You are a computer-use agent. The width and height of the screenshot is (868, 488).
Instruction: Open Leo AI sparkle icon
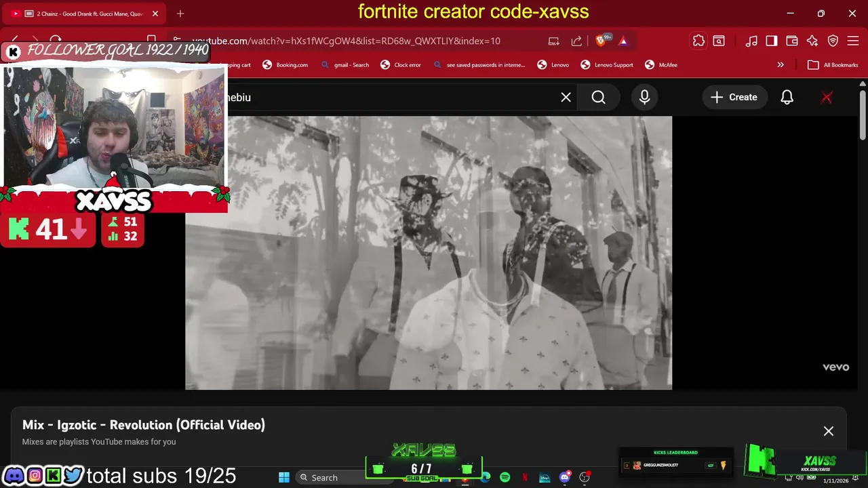point(812,41)
